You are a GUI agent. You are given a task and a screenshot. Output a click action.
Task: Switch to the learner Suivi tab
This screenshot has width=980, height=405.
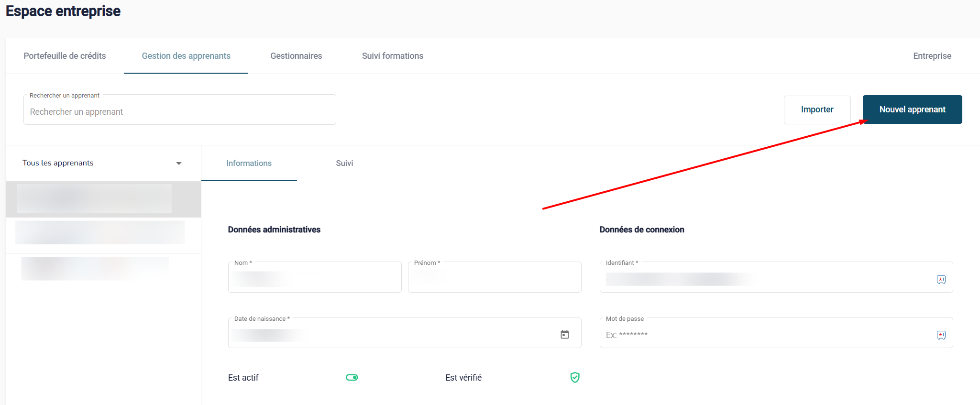pos(344,164)
